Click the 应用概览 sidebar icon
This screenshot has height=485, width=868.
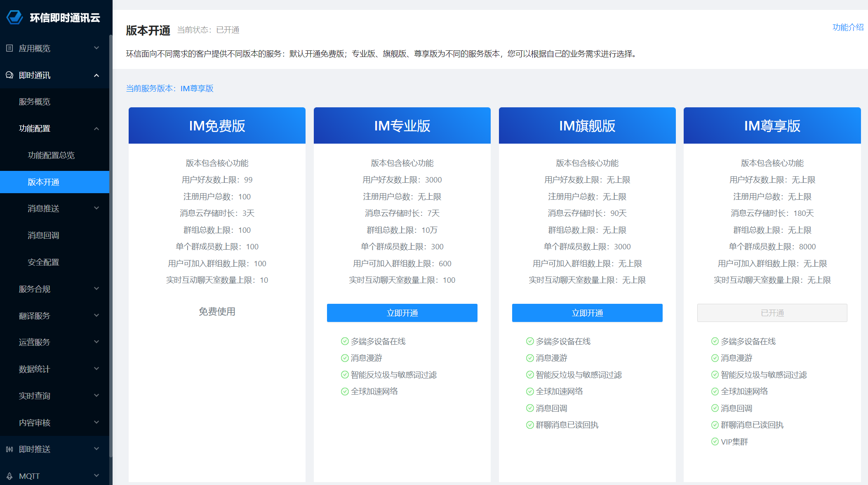point(9,48)
